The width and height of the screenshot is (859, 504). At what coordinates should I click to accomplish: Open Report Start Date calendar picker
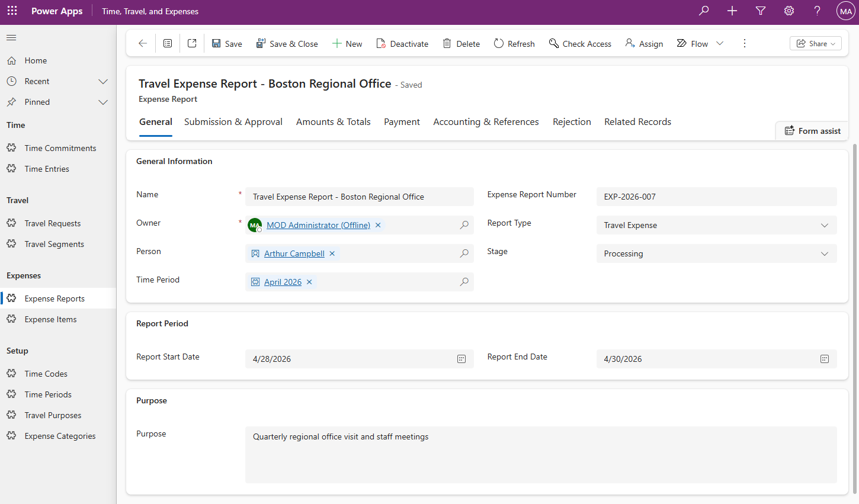461,359
